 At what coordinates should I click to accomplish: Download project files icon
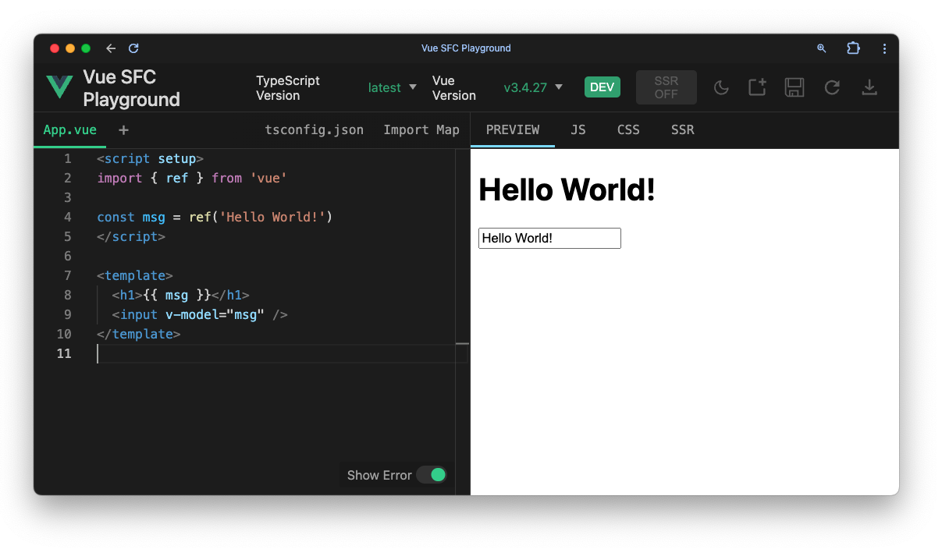[x=869, y=87]
